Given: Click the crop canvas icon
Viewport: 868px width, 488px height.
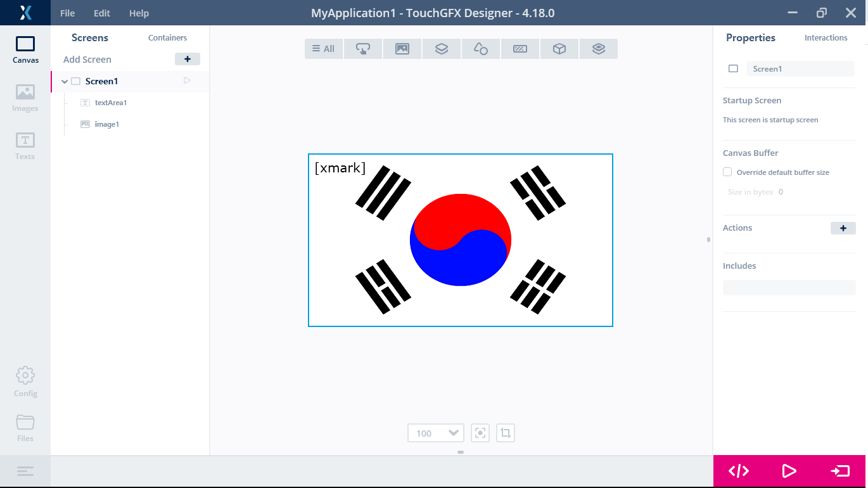Looking at the screenshot, I should pos(506,433).
